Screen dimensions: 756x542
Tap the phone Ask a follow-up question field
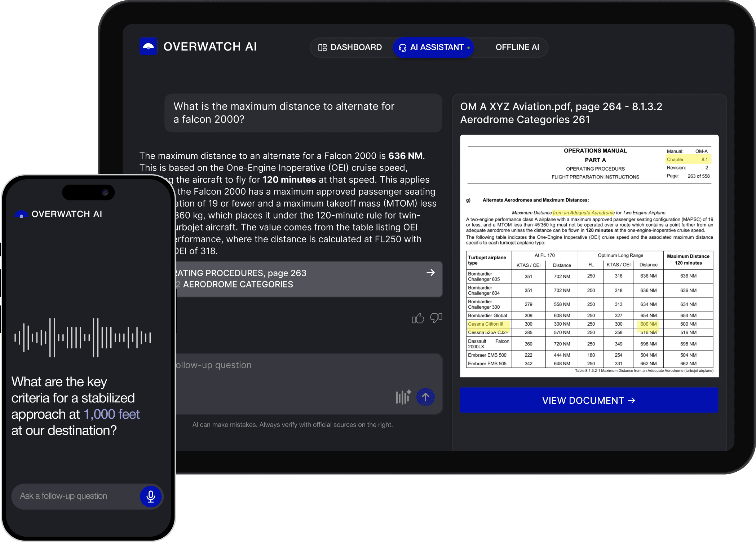point(72,496)
